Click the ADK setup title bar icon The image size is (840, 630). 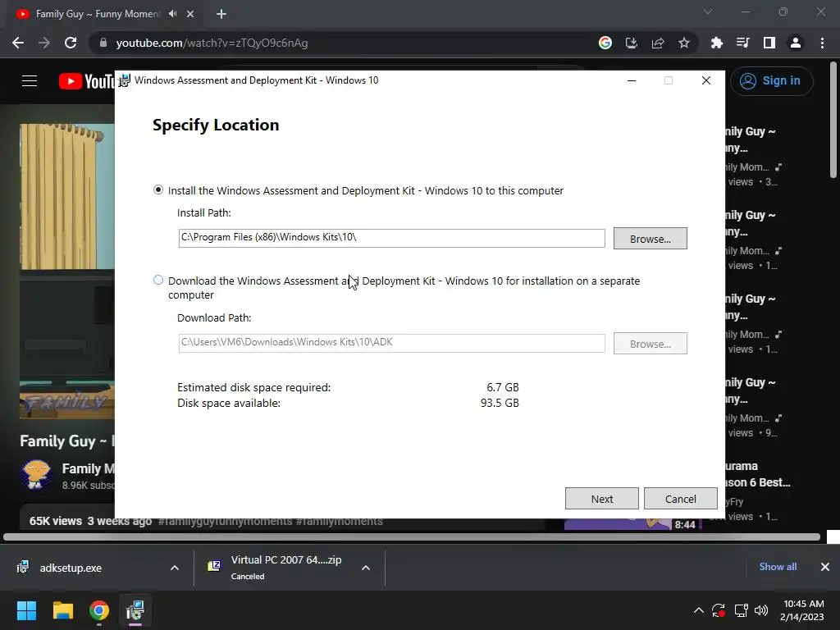coord(125,80)
